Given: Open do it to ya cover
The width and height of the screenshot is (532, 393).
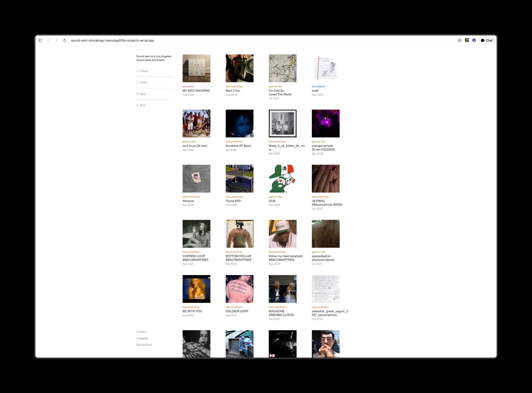Looking at the screenshot, I should point(196,123).
